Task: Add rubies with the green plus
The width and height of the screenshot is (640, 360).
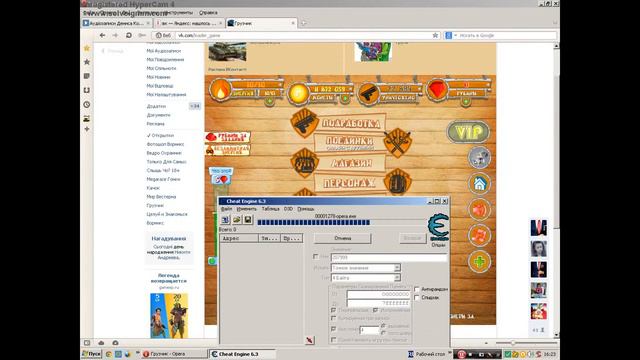Action: (x=466, y=102)
